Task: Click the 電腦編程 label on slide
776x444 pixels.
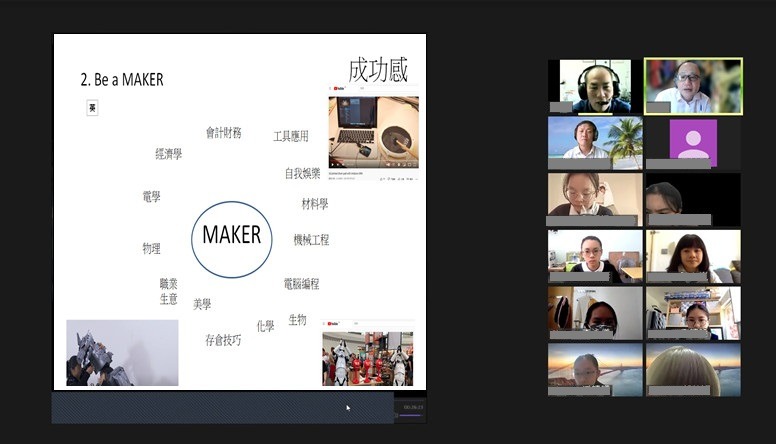Action: tap(301, 284)
